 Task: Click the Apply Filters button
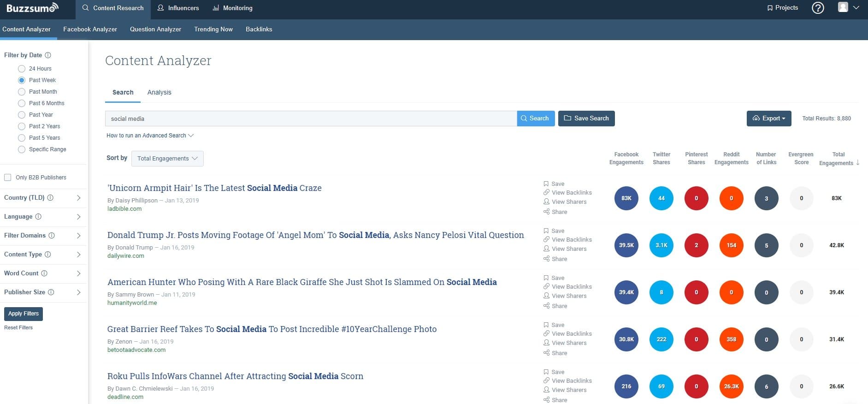click(24, 314)
